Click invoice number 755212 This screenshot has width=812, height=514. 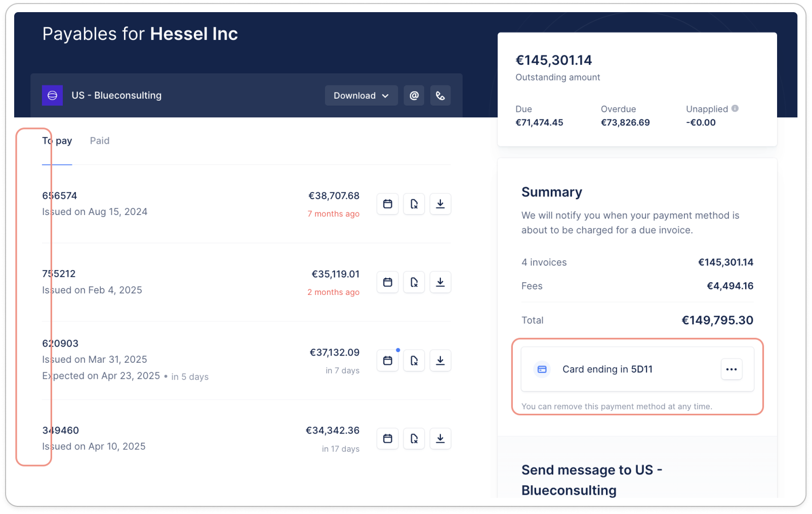(59, 274)
